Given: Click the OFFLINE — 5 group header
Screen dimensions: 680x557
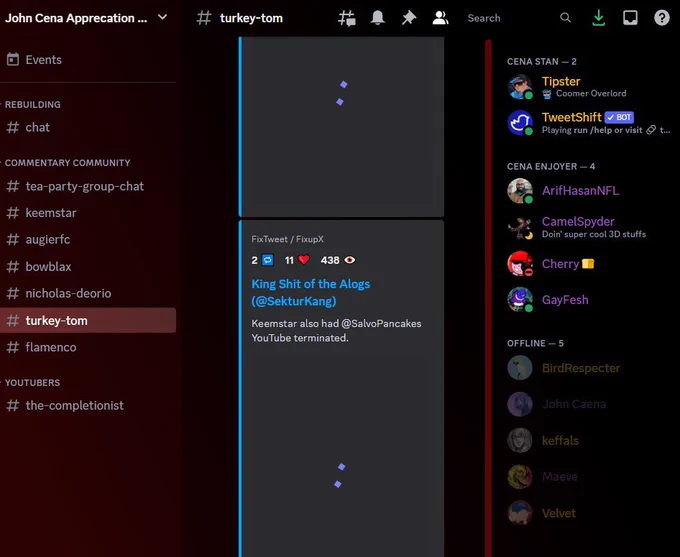Looking at the screenshot, I should [x=535, y=344].
